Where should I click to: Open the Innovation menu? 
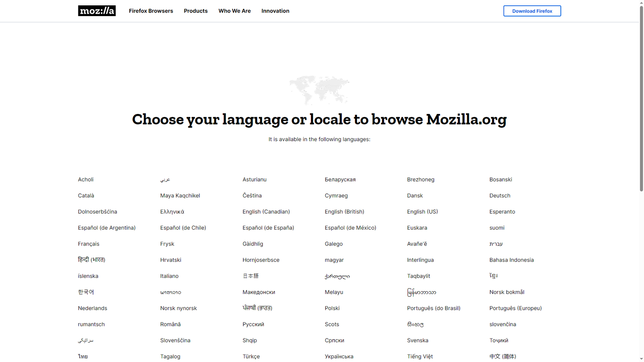tap(275, 11)
